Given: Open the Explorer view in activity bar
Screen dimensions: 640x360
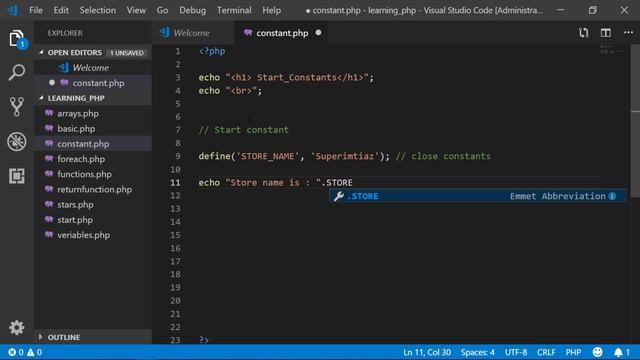Looking at the screenshot, I should pos(17,39).
